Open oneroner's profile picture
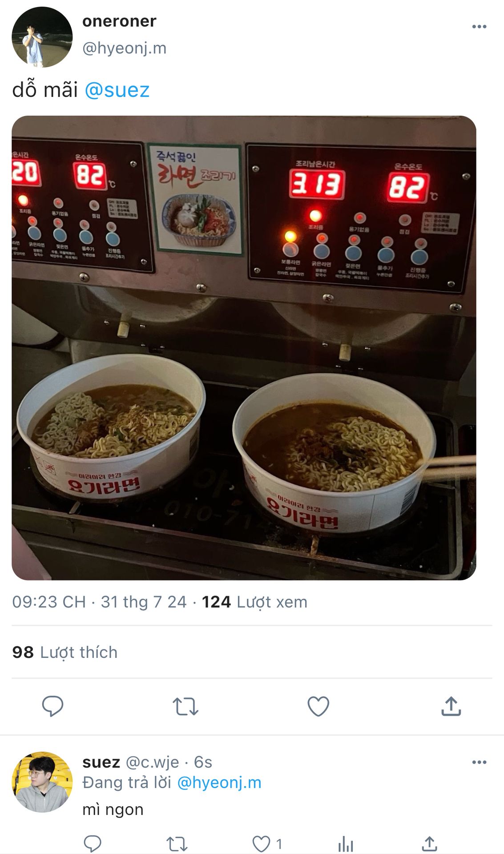Viewport: 504px width, 854px height. [x=42, y=37]
